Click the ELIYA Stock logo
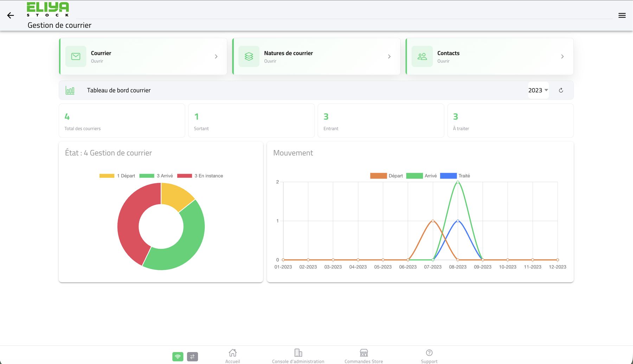Image resolution: width=633 pixels, height=364 pixels. (48, 9)
